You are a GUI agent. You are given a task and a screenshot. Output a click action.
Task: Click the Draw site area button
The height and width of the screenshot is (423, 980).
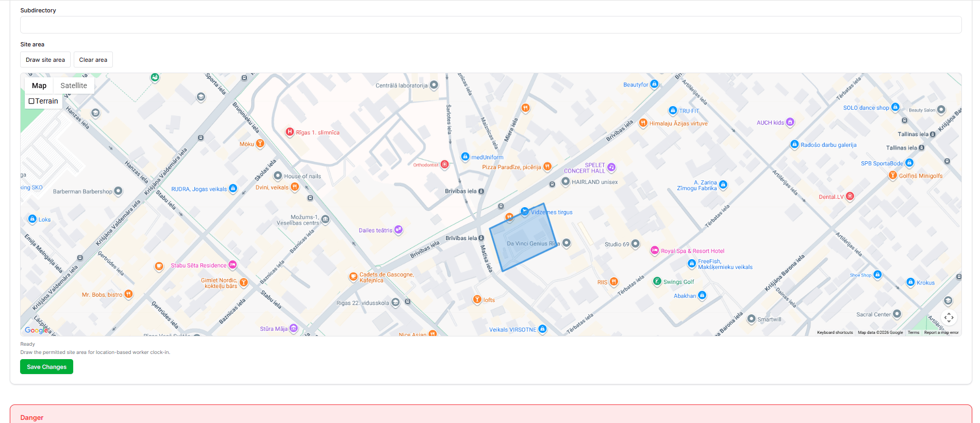tap(45, 60)
